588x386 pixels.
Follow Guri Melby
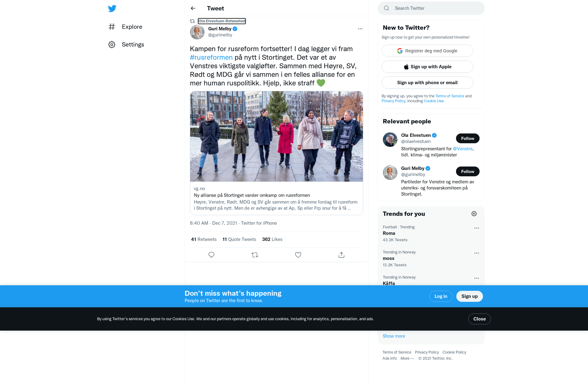pos(467,171)
